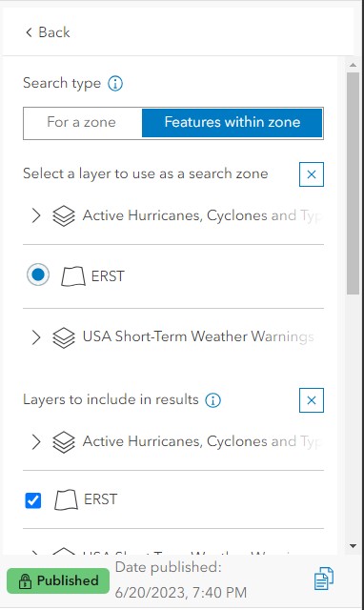
Task: Click 'Active Hurricanes, Cyclones and Typ' text in search zone
Action: 201,215
